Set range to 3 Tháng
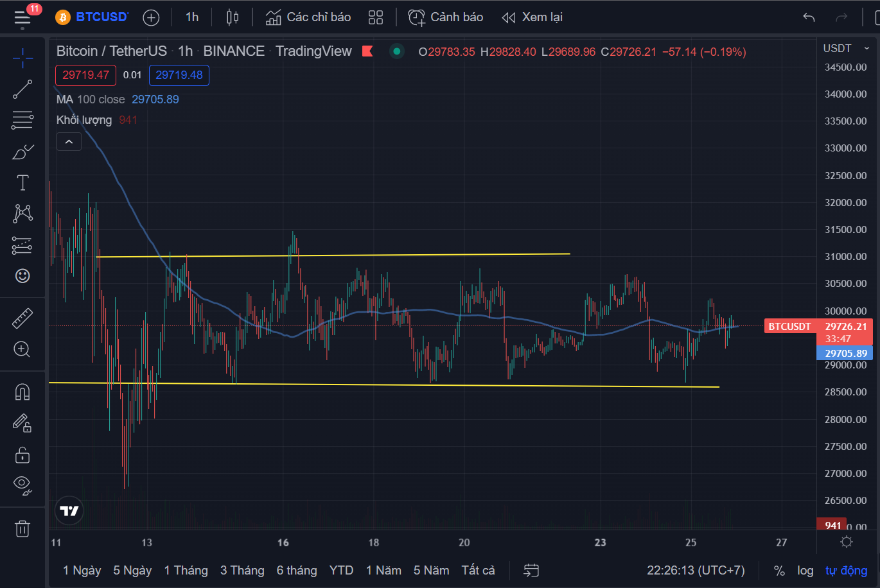Viewport: 880px width, 588px height. 242,570
